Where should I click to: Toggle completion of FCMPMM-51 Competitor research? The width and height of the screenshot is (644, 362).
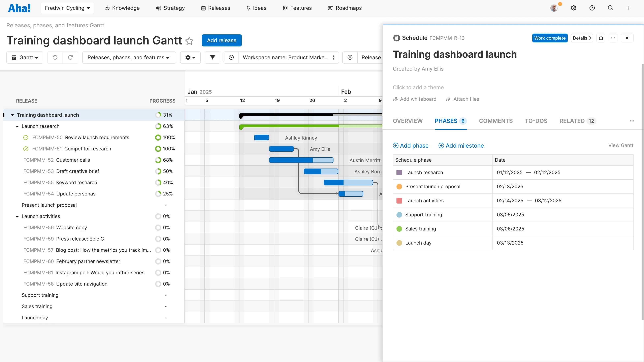tap(26, 149)
